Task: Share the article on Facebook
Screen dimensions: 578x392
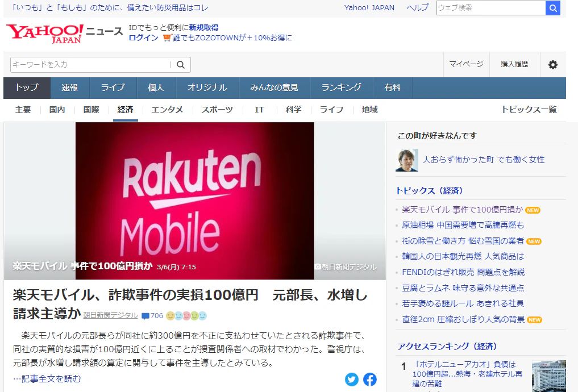Action: tap(370, 379)
